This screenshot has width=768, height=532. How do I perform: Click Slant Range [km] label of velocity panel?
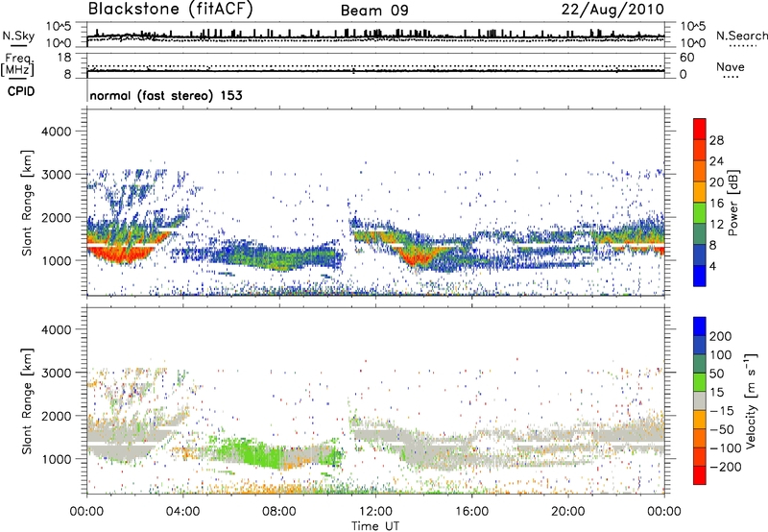click(x=27, y=401)
